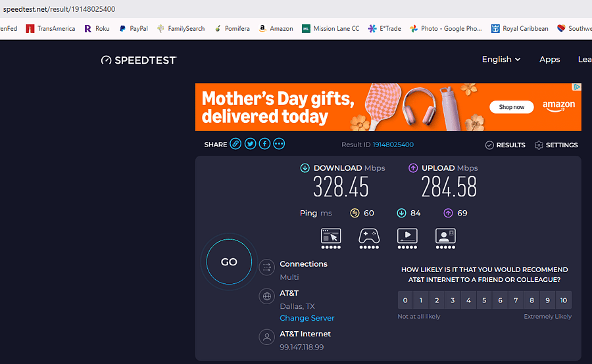Click the web browsing performance icon

click(x=331, y=239)
